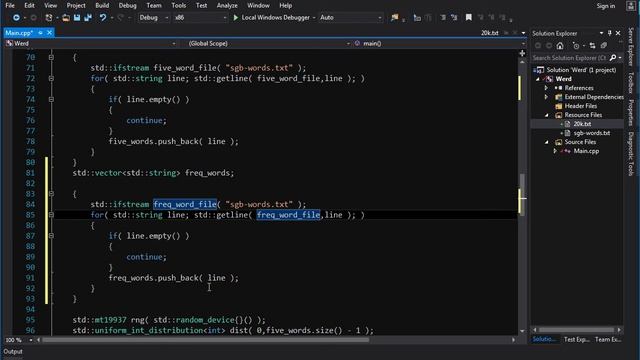
Task: Open the Tools menu
Action: point(178,6)
